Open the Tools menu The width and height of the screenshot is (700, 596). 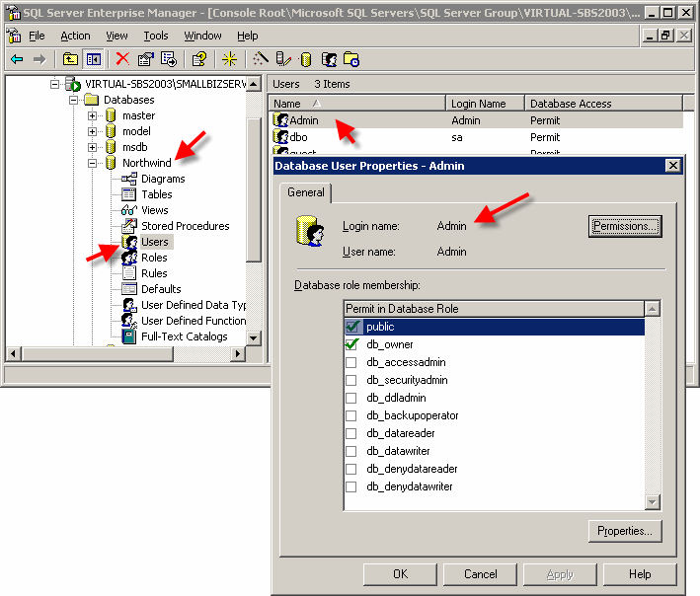tap(156, 36)
